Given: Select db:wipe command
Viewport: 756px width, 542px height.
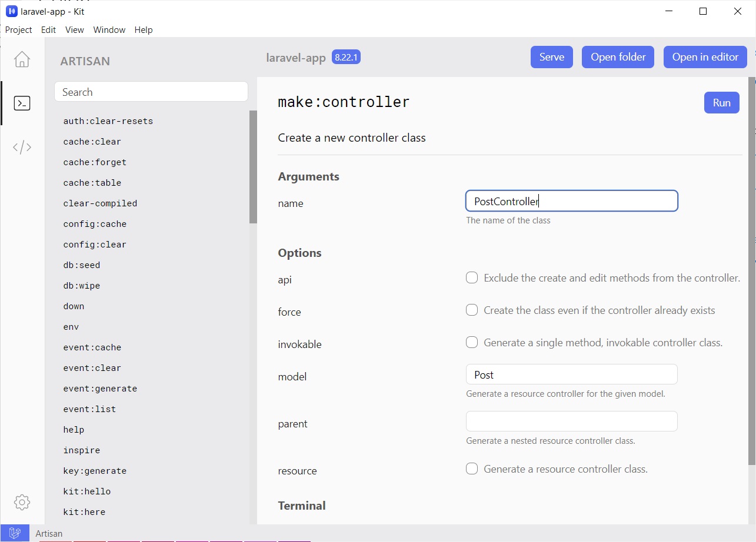Looking at the screenshot, I should tap(82, 286).
